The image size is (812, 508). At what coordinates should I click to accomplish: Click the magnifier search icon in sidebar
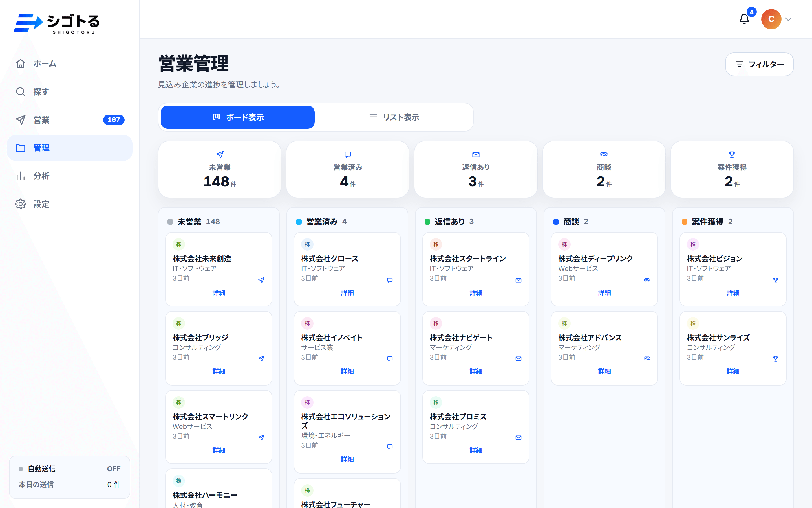click(21, 92)
